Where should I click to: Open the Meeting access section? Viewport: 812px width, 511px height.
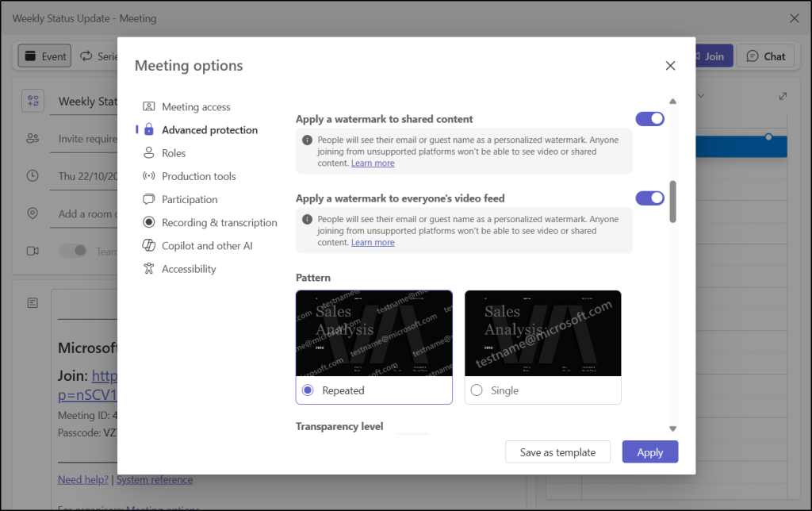tap(196, 107)
